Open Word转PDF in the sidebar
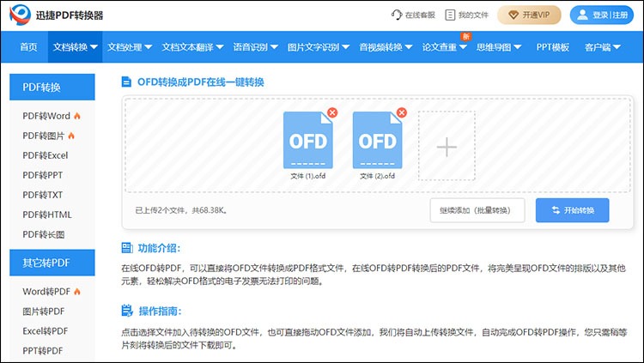The image size is (644, 363). pyautogui.click(x=46, y=292)
